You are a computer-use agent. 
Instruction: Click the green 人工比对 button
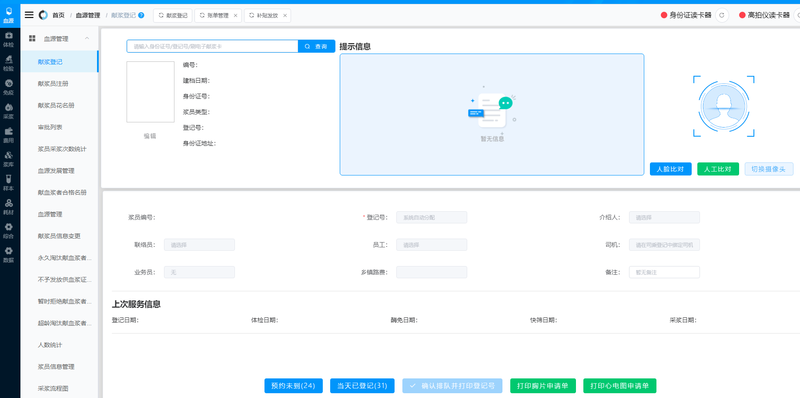pyautogui.click(x=718, y=169)
